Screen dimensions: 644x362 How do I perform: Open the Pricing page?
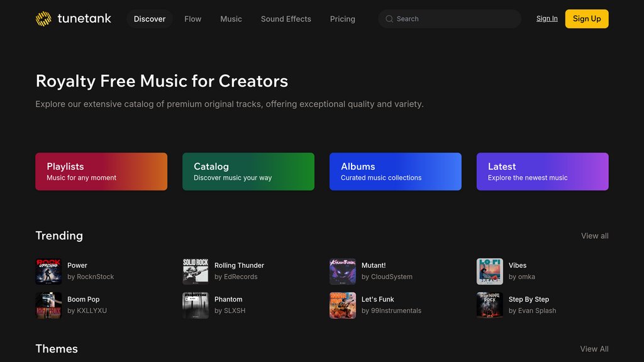coord(342,19)
